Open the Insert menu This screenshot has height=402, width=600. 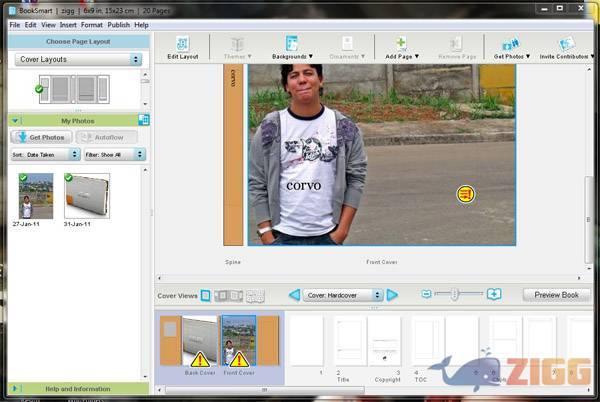coord(68,24)
